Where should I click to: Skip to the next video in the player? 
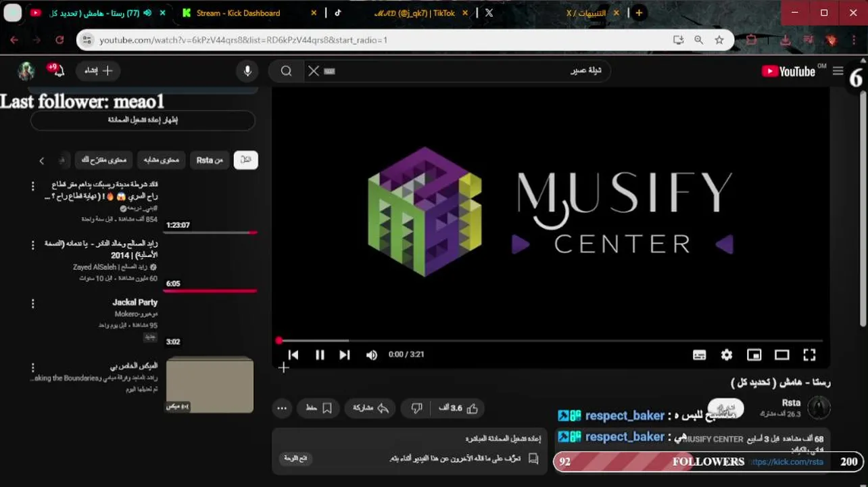click(345, 355)
